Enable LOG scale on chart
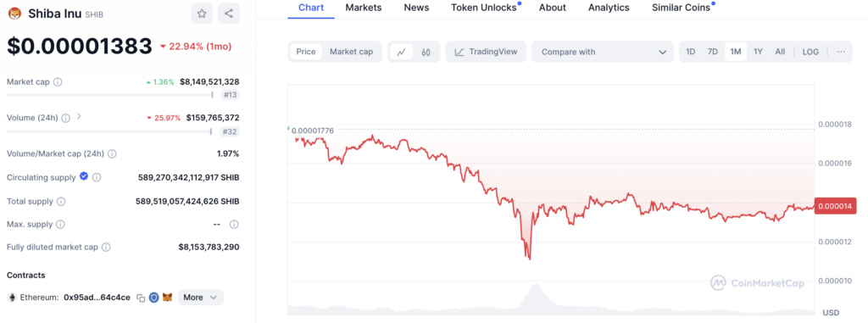The image size is (868, 323). tap(810, 52)
